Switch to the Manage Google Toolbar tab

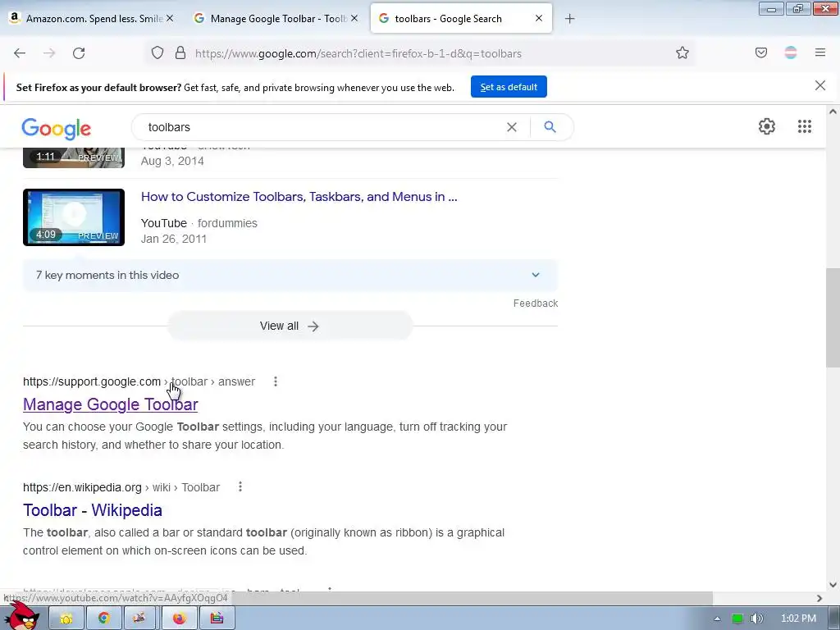[x=278, y=19]
